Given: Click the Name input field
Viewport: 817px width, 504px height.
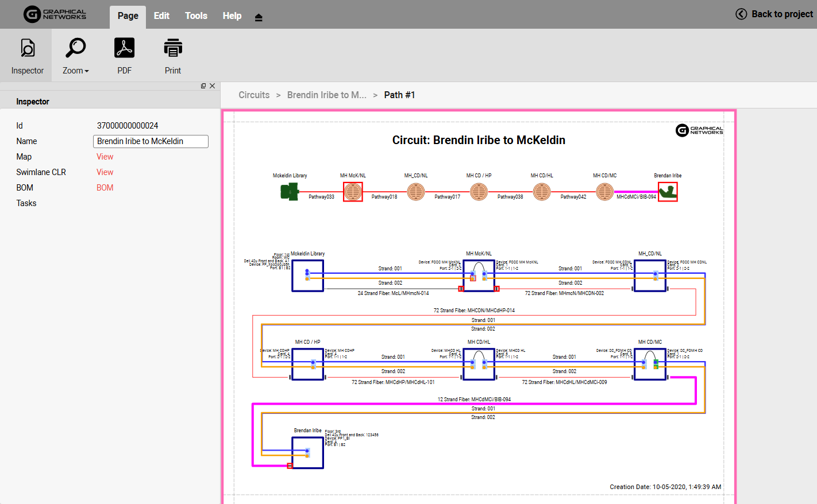Looking at the screenshot, I should point(151,141).
